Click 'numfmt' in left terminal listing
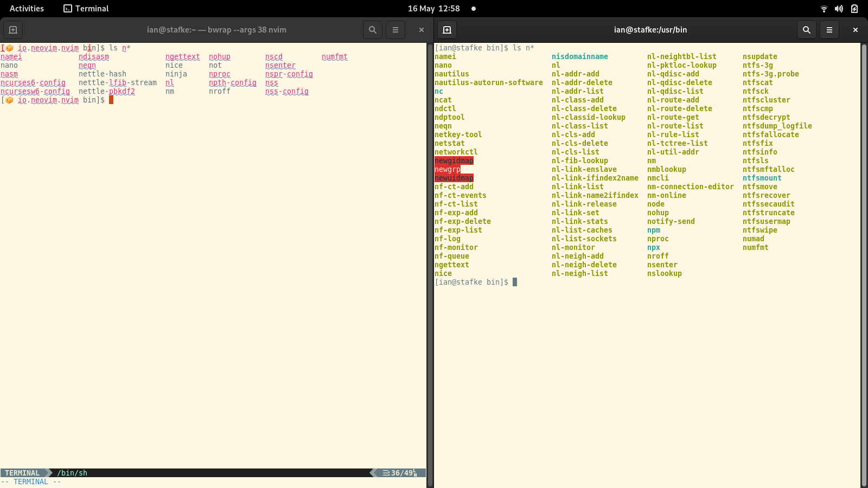The image size is (868, 488). point(335,56)
